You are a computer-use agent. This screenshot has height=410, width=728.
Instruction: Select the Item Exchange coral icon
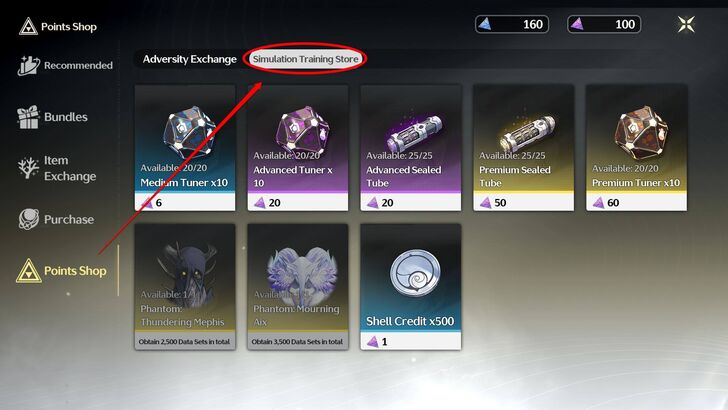tap(28, 168)
